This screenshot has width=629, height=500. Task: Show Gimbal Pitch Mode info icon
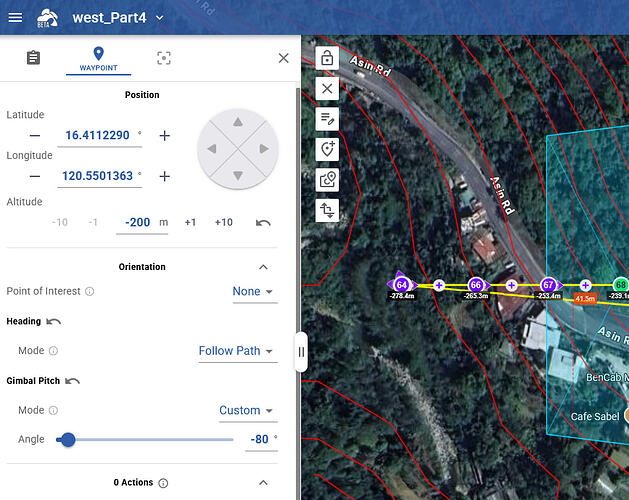point(53,410)
